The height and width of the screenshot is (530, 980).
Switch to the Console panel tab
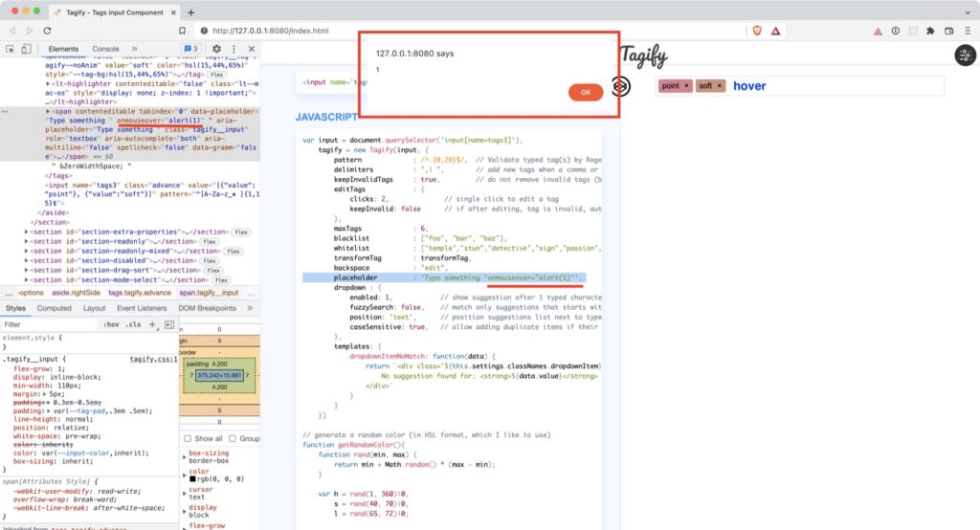click(x=105, y=49)
